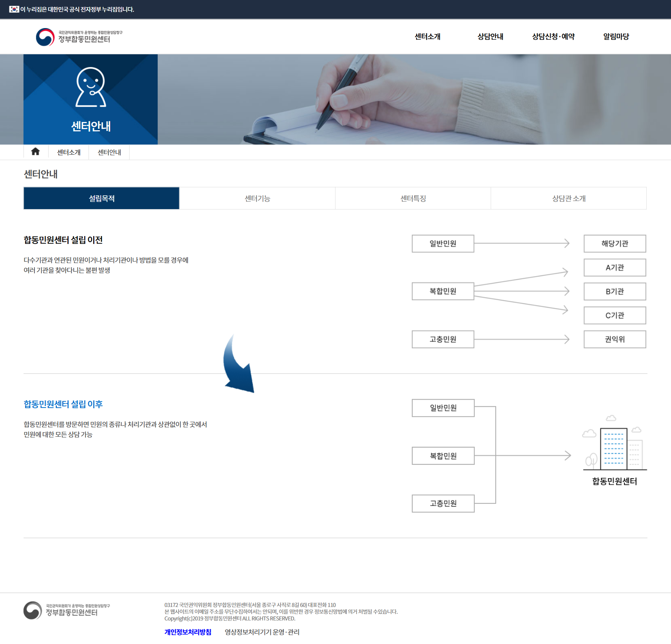Screen dimensions: 671x644
Task: Click the 권익위 box in diagram
Action: 615,339
